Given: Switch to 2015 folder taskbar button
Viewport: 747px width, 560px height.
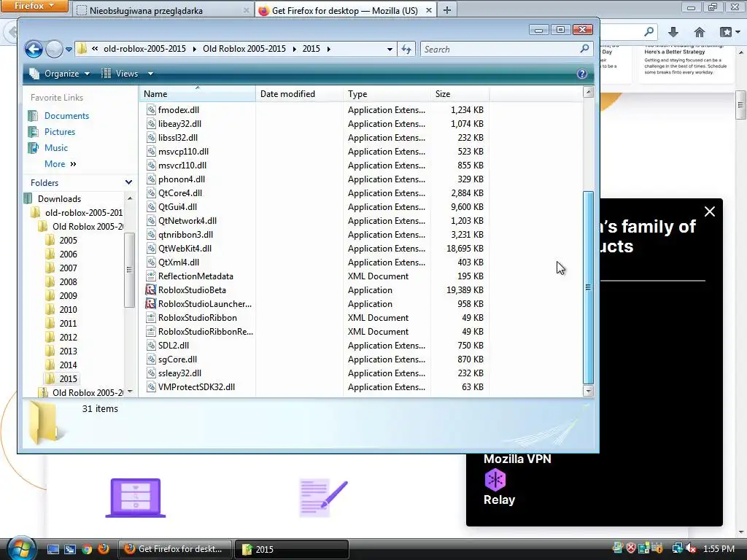Looking at the screenshot, I should point(291,549).
